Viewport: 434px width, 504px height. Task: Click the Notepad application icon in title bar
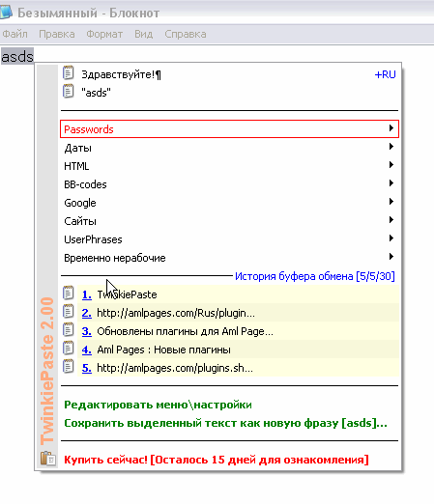pos(6,12)
